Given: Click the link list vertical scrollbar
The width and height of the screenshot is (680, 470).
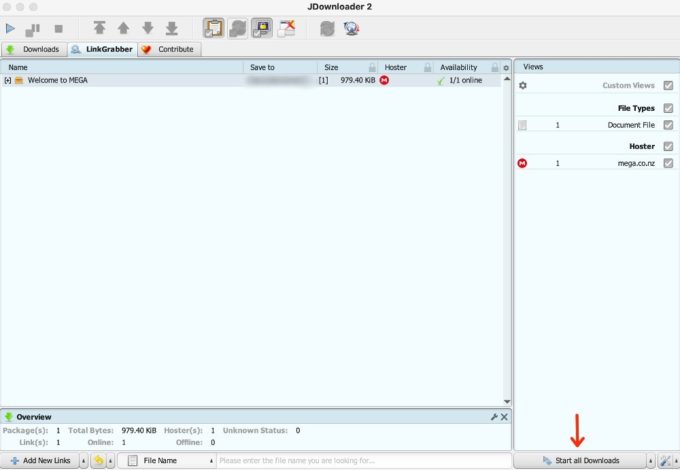Looking at the screenshot, I should [506, 240].
